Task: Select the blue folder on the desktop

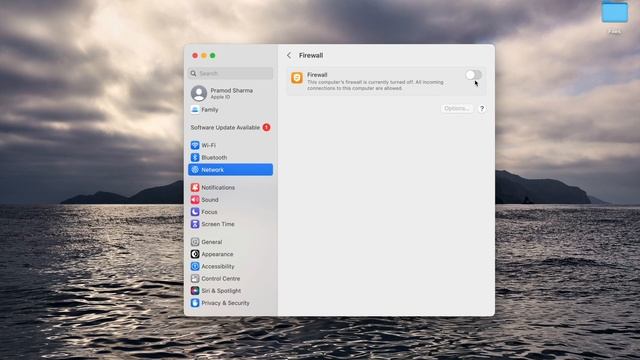Action: (614, 12)
